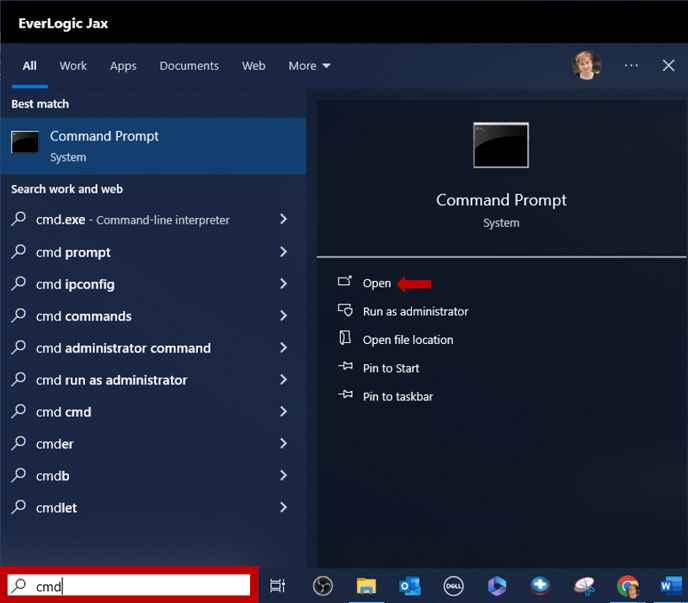Image resolution: width=688 pixels, height=603 pixels.
Task: Select the cmder suggestion
Action: click(54, 444)
